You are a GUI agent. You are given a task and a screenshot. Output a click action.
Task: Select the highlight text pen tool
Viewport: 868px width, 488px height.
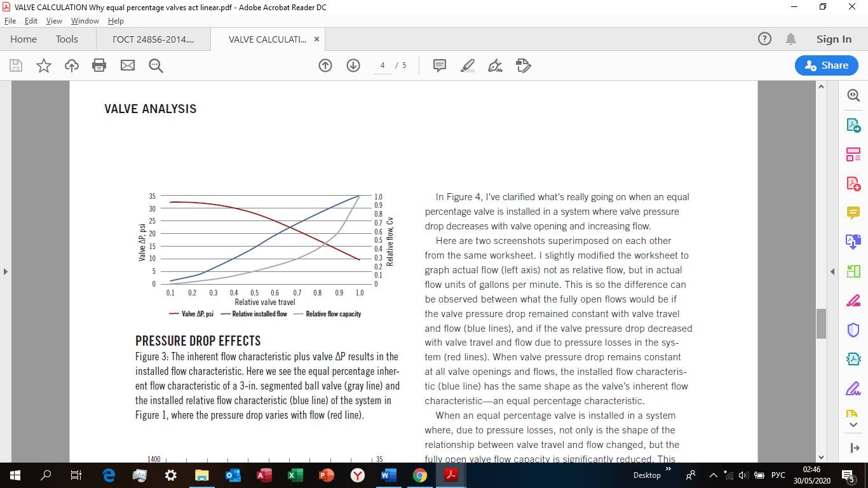click(x=467, y=65)
